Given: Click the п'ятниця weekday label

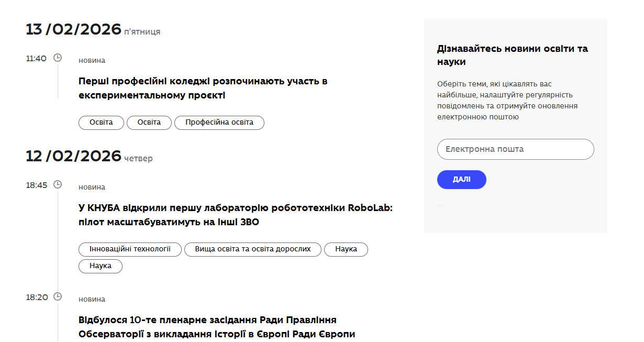Looking at the screenshot, I should coord(142,32).
